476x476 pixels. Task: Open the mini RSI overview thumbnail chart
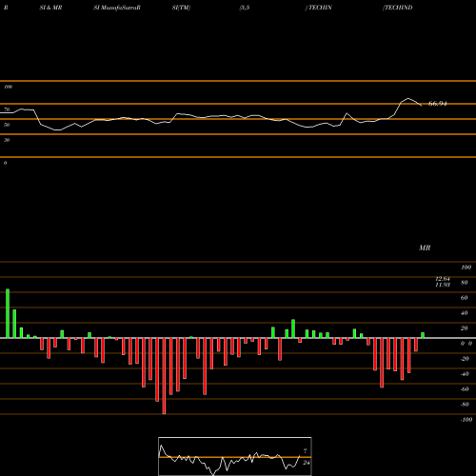235,456
